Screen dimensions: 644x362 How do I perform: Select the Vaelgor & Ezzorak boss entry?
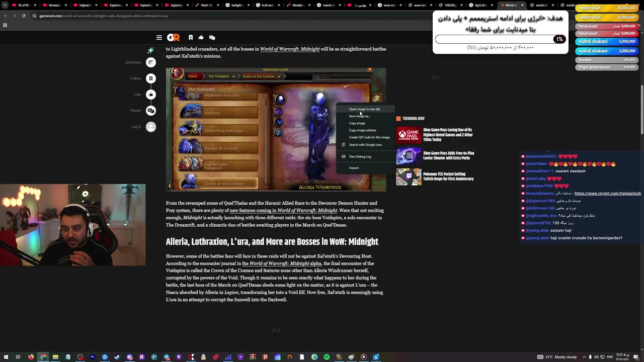(219, 148)
